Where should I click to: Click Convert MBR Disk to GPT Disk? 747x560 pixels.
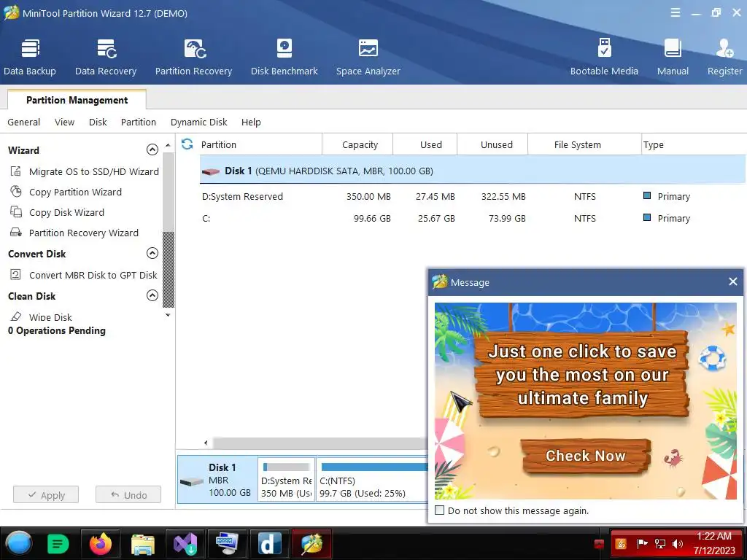pos(93,275)
